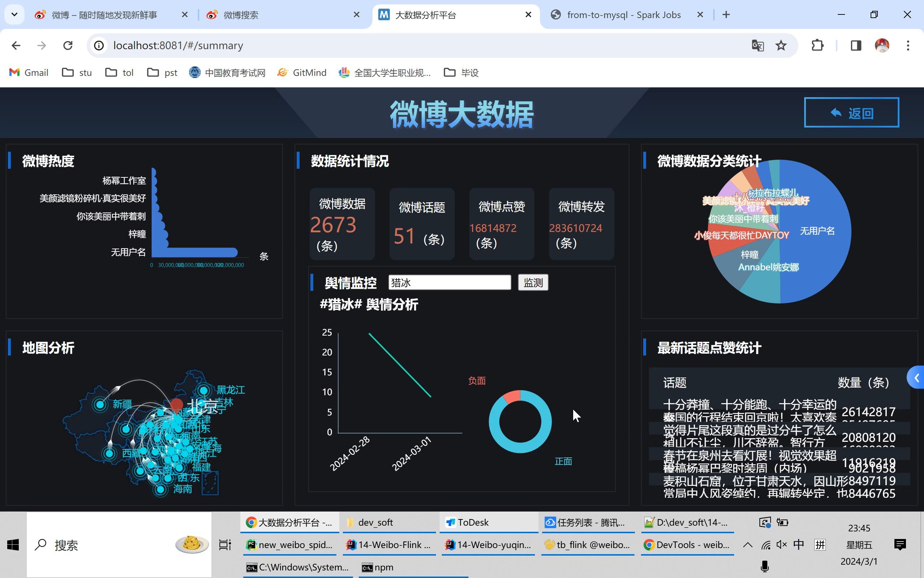This screenshot has height=578, width=924.
Task: Toggle the browser side panel
Action: coord(856,46)
